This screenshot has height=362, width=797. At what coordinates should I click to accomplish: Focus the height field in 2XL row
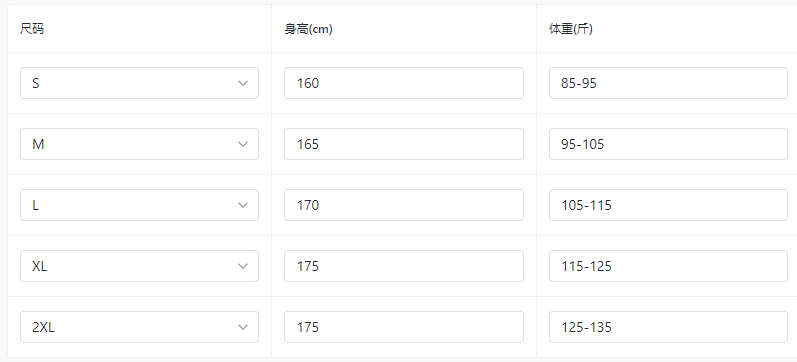click(404, 327)
